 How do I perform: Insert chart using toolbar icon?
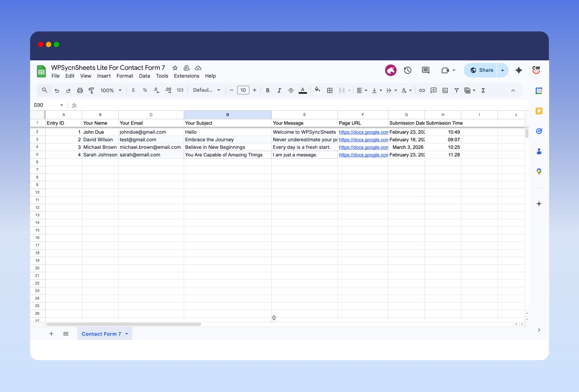point(445,90)
